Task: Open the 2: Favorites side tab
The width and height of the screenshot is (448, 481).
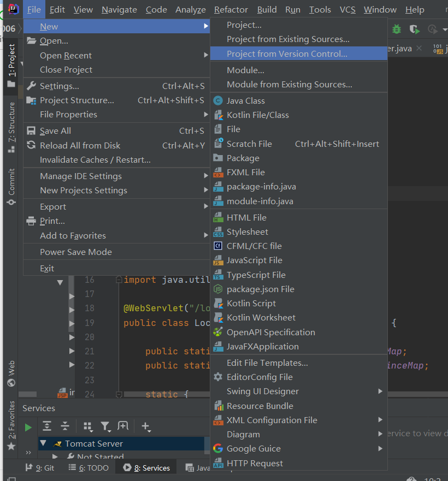Action: [11, 425]
